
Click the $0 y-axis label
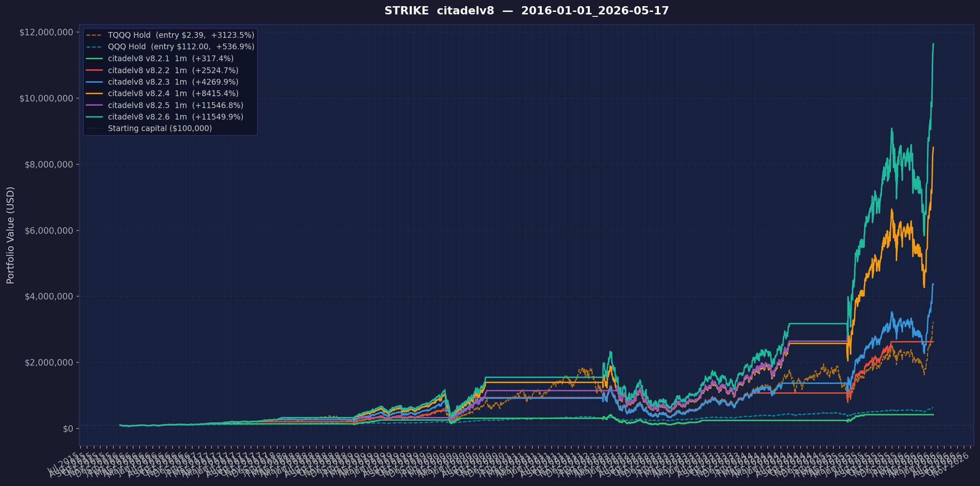(x=68, y=429)
